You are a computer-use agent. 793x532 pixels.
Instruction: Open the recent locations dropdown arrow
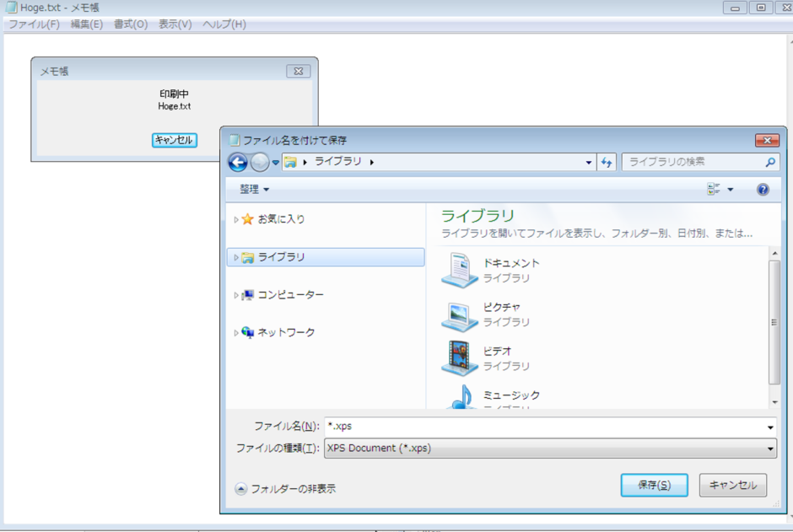pos(276,163)
